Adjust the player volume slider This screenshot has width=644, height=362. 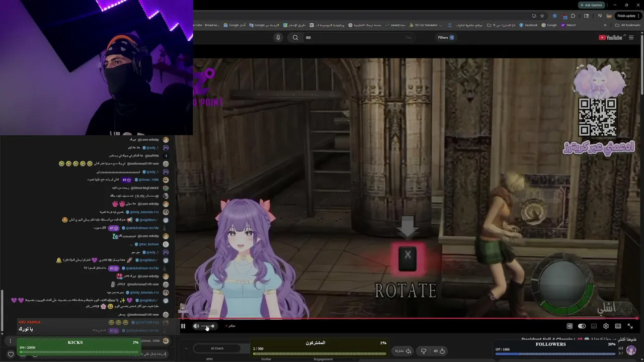[208, 326]
